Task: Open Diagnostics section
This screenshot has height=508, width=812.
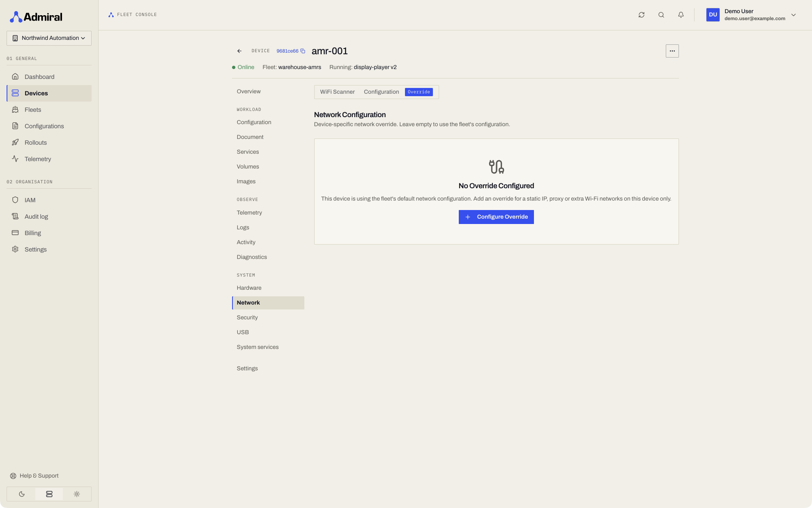Action: pos(268,257)
